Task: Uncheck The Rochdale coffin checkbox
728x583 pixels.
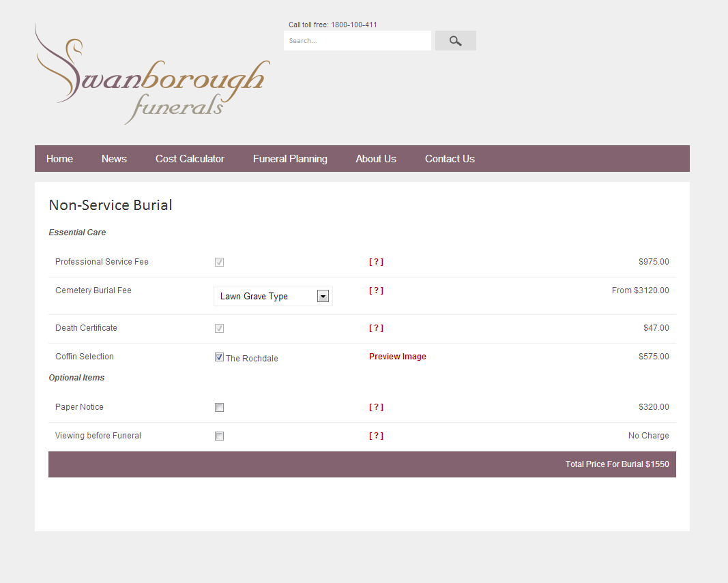Action: 219,357
